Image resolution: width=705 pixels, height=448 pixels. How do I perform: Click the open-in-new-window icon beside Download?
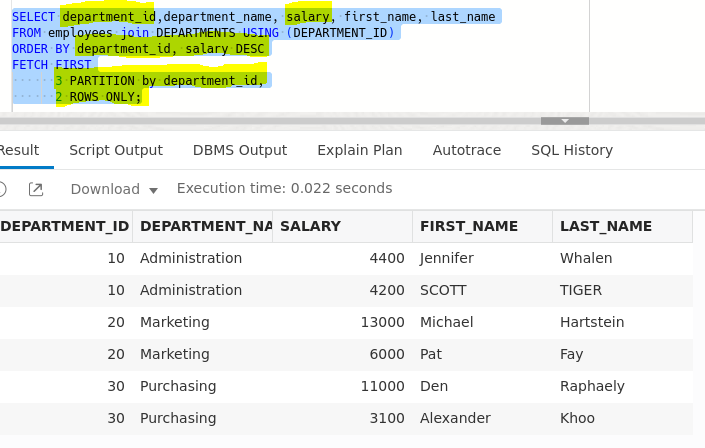point(36,189)
